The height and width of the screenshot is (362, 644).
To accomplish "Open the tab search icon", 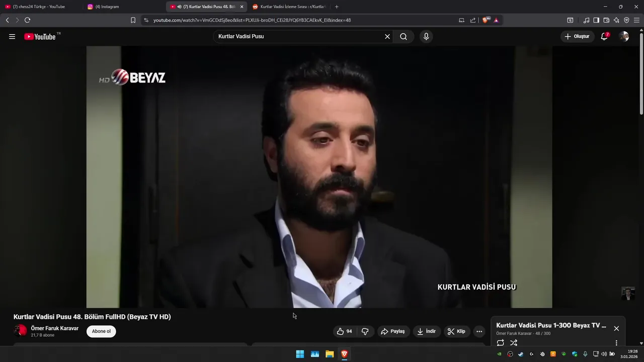I will [570, 20].
